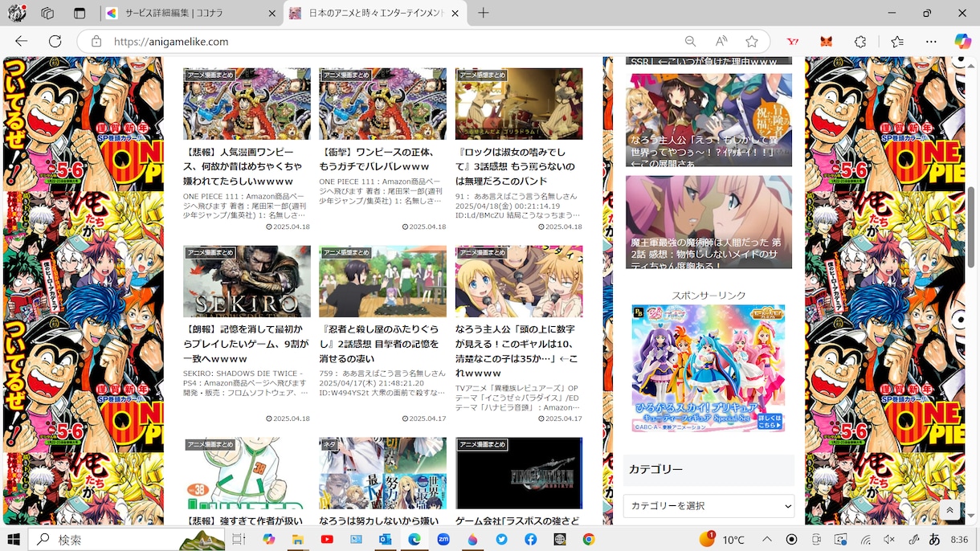Open a new tab with the plus button
Viewport: 980px width, 551px height.
pos(483,13)
